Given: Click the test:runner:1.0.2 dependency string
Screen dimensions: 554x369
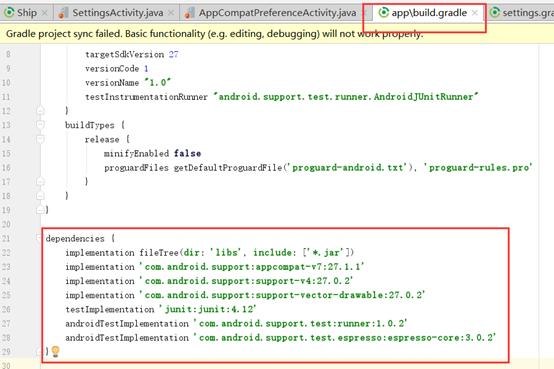Looking at the screenshot, I should click(301, 323).
